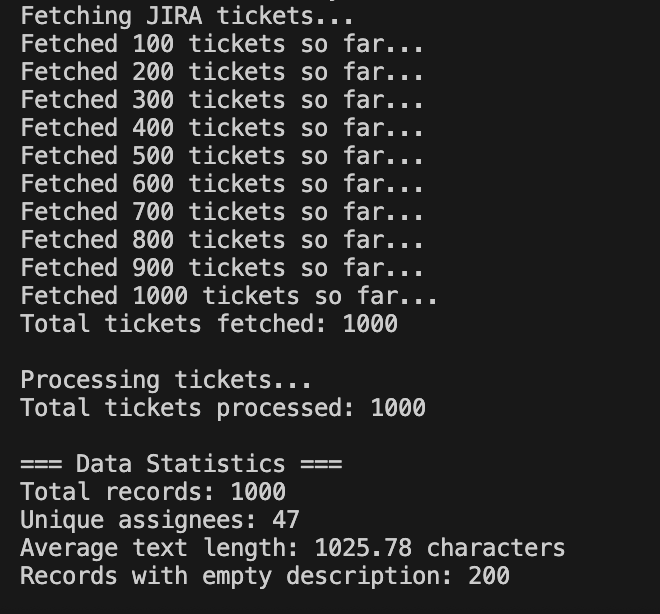The image size is (660, 614).
Task: Click the "Fetched 1000 tickets so far" line
Action: [229, 296]
